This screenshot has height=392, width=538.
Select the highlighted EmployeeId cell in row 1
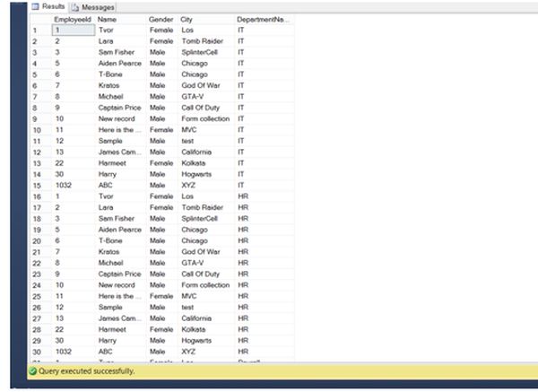click(74, 30)
